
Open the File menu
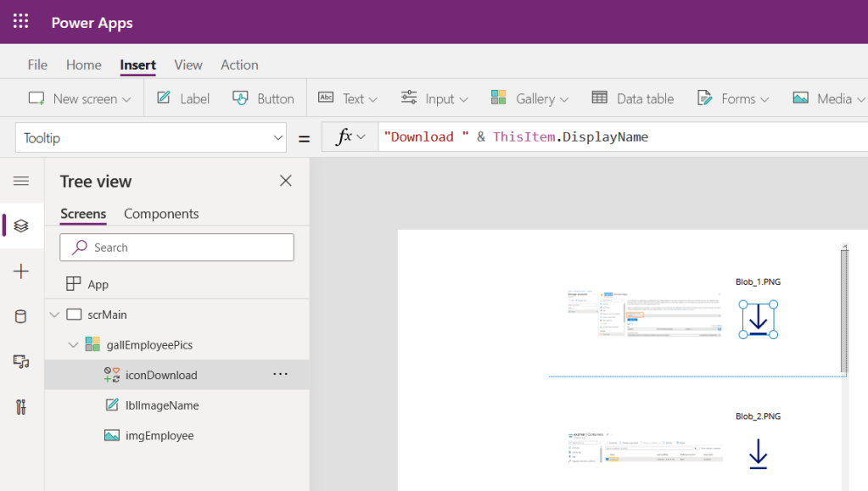[x=37, y=64]
